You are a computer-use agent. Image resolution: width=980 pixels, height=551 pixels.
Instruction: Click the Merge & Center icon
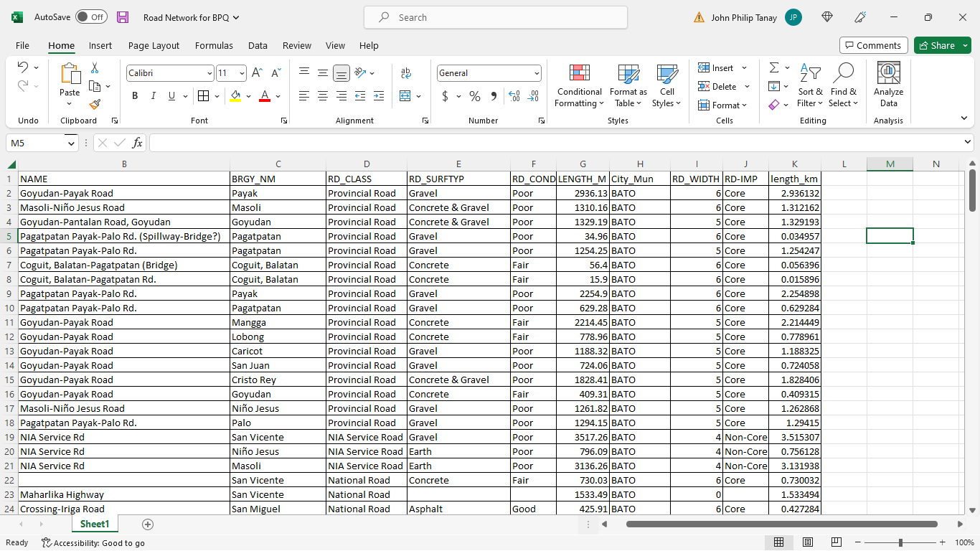(x=405, y=96)
